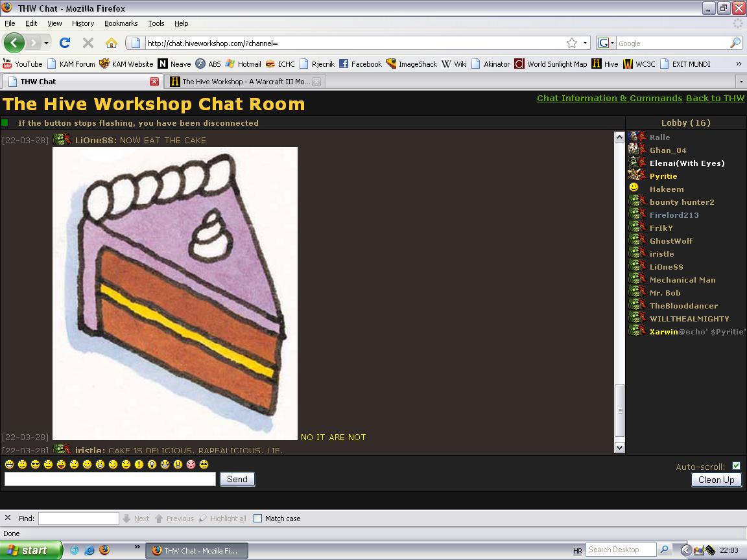Launch Internet Explorer from quick launch

[89, 550]
